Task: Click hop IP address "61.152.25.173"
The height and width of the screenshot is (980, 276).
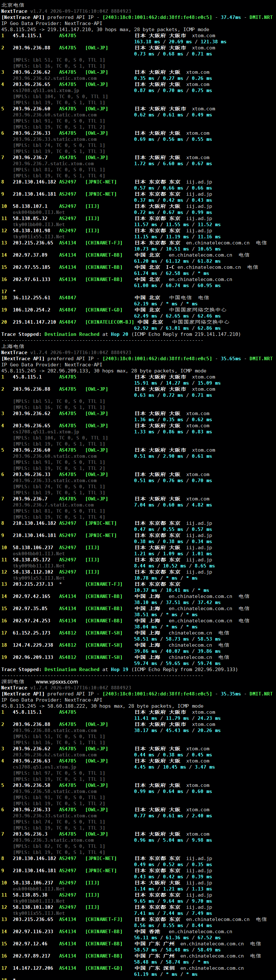Action: (31, 632)
